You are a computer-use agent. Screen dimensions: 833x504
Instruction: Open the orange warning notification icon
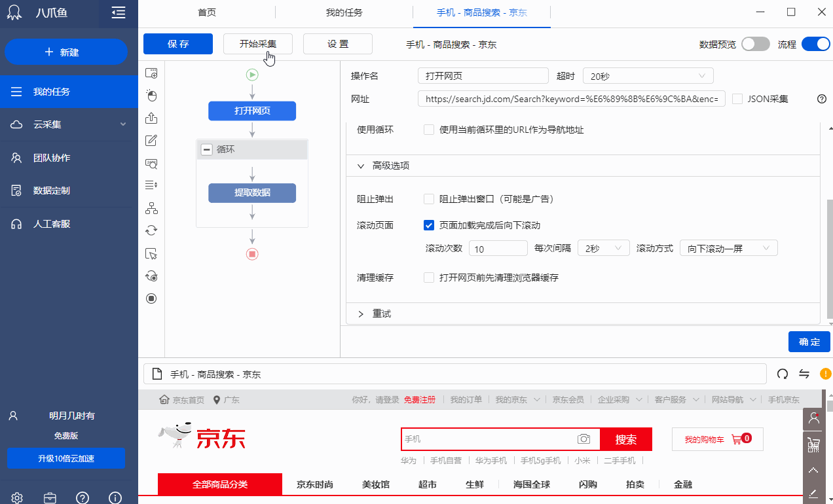(x=825, y=374)
